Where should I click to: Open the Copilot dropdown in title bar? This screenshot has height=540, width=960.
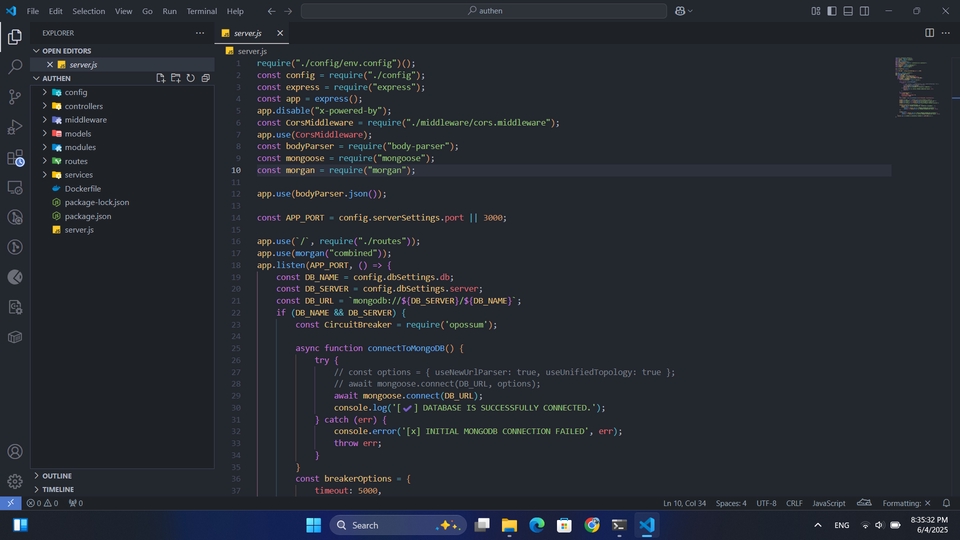[691, 11]
